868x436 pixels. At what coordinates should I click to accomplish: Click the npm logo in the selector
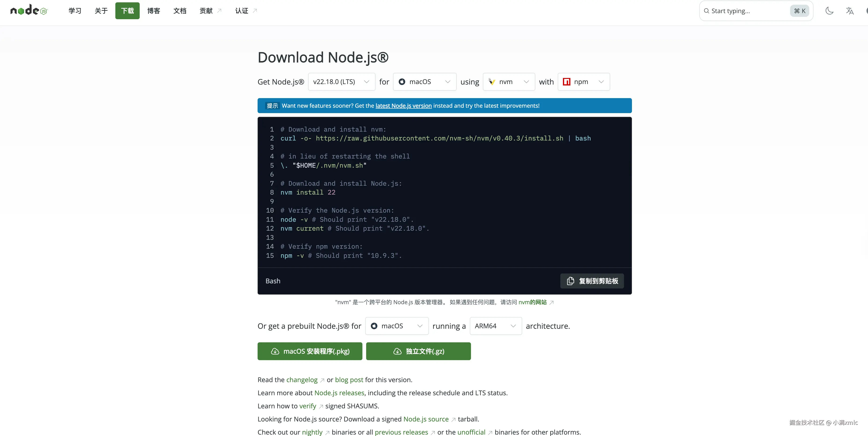pyautogui.click(x=566, y=81)
